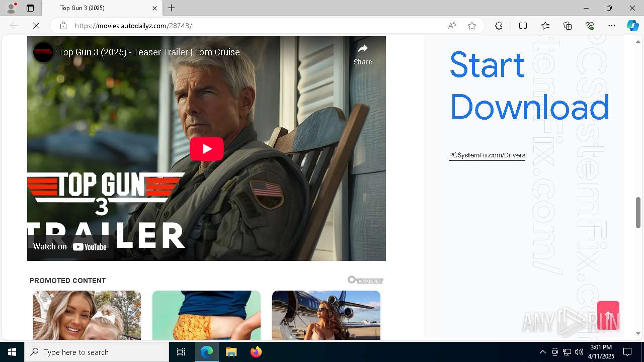Click the taskbar search box
This screenshot has width=644, height=362.
pyautogui.click(x=97, y=352)
